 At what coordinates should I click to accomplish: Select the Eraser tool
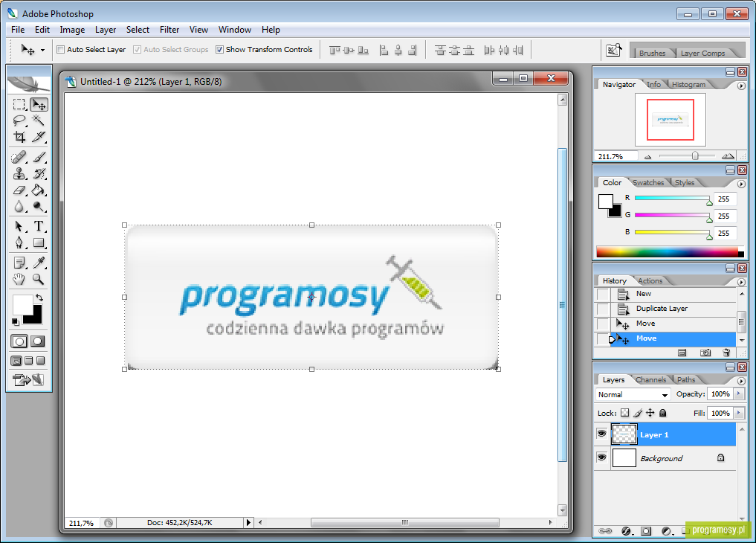(x=19, y=190)
